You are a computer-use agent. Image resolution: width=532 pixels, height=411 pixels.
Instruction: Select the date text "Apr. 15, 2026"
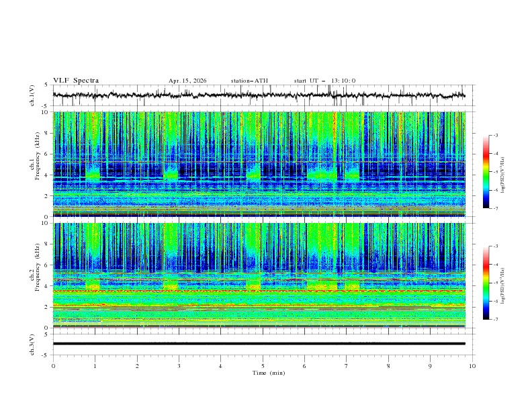pos(187,81)
